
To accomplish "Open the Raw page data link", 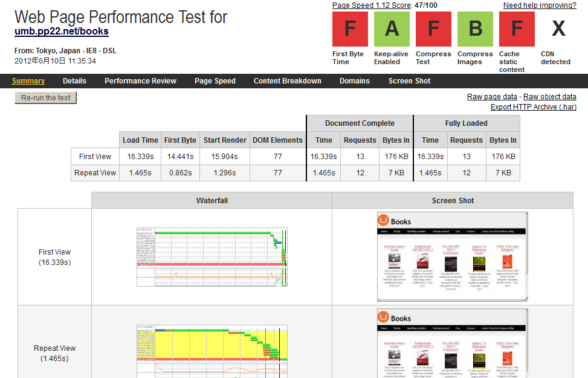I will (x=492, y=97).
